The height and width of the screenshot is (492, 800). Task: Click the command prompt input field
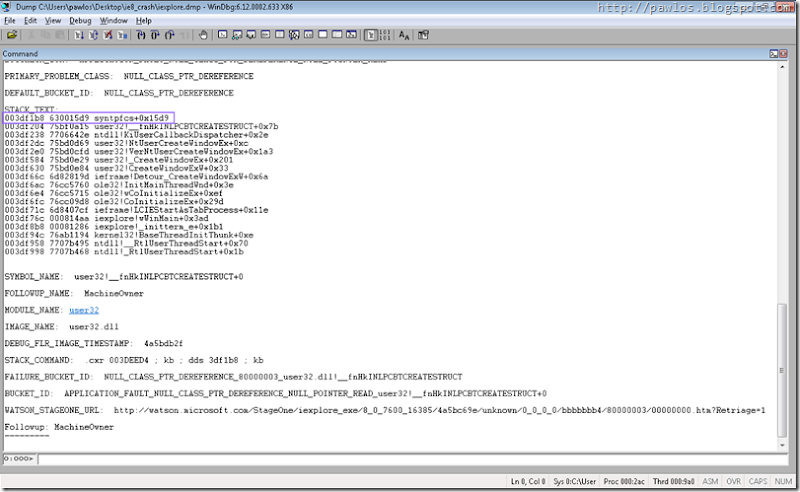(x=412, y=459)
